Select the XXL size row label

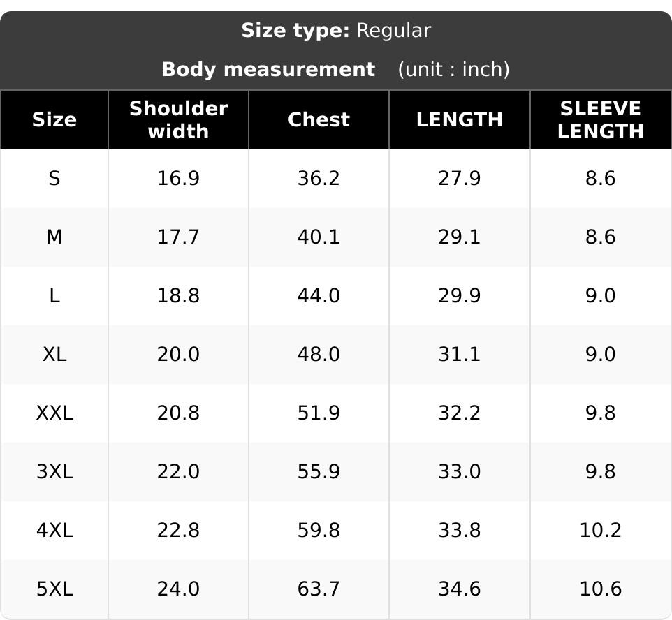tap(54, 413)
